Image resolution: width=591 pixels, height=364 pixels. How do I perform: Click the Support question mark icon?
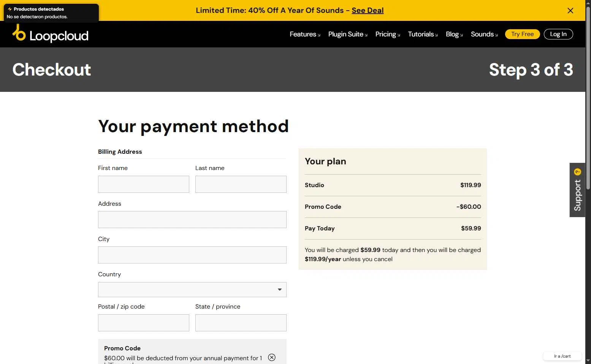[x=578, y=172]
